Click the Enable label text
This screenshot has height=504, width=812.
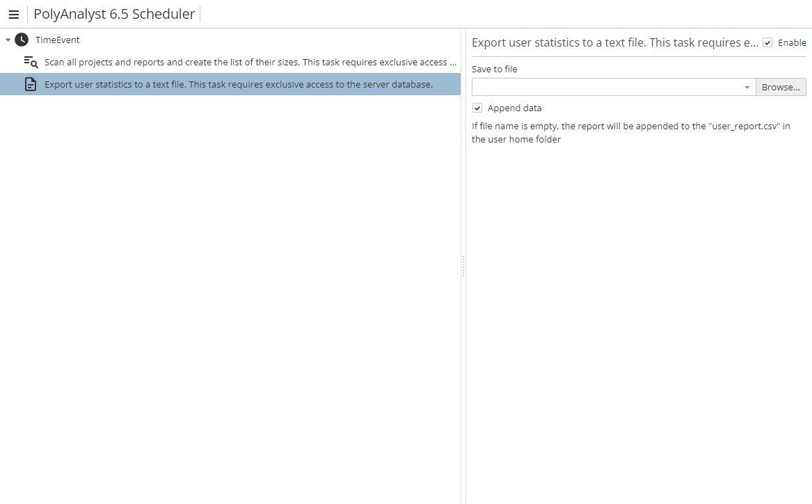[792, 43]
